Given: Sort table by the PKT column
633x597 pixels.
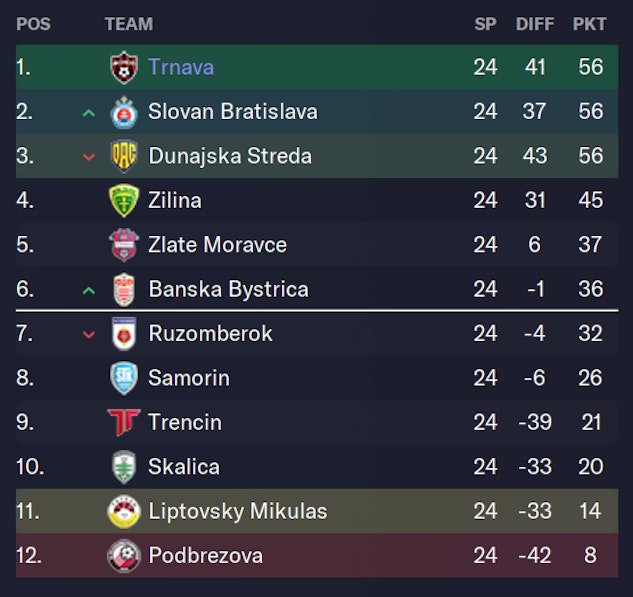Looking at the screenshot, I should 589,24.
